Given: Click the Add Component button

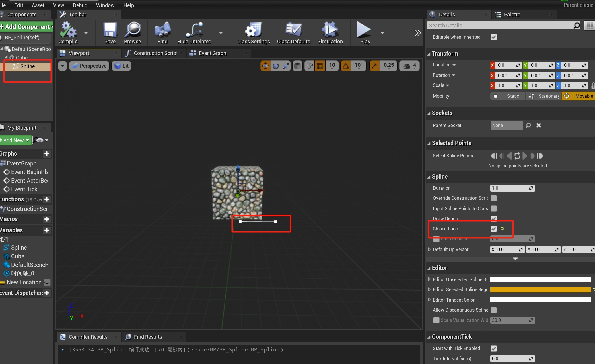Looking at the screenshot, I should [x=26, y=27].
